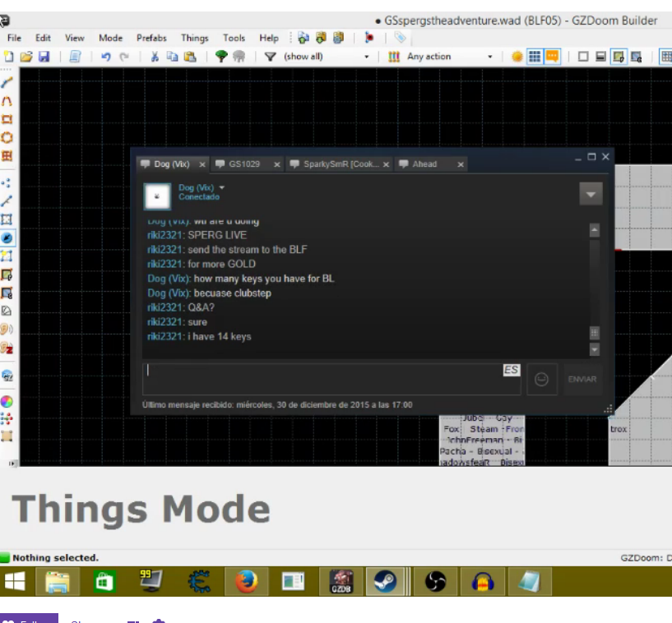This screenshot has height=623, width=672.
Task: Switch to Sound Propagation mode
Action: tap(7, 329)
